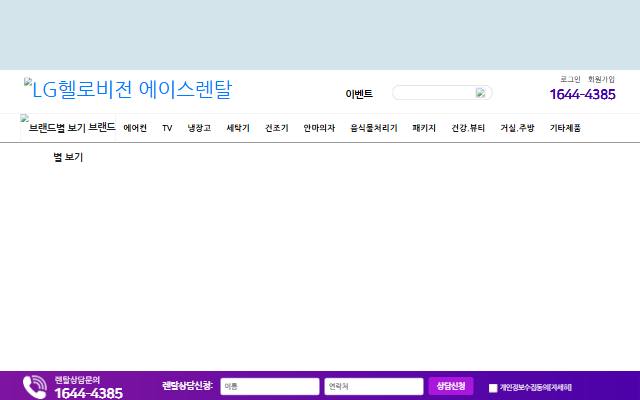The height and width of the screenshot is (400, 640).
Task: Select the 냉장고 menu item
Action: pos(199,128)
